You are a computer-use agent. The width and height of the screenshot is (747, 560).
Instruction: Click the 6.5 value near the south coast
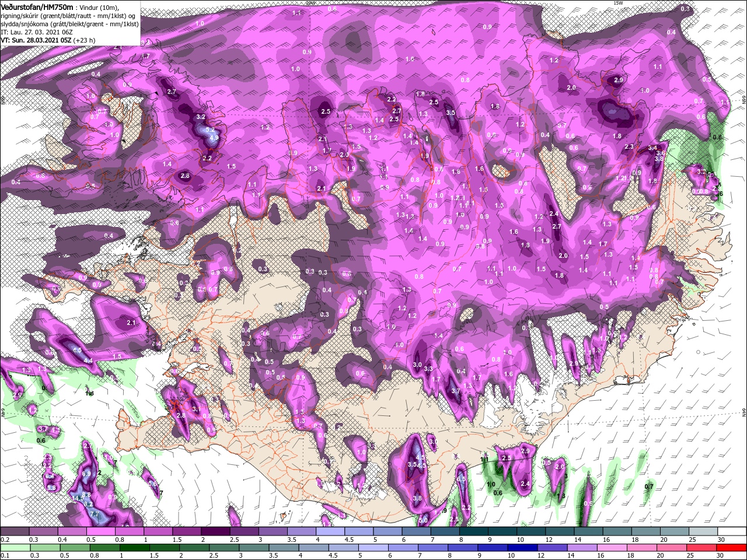coord(461,480)
